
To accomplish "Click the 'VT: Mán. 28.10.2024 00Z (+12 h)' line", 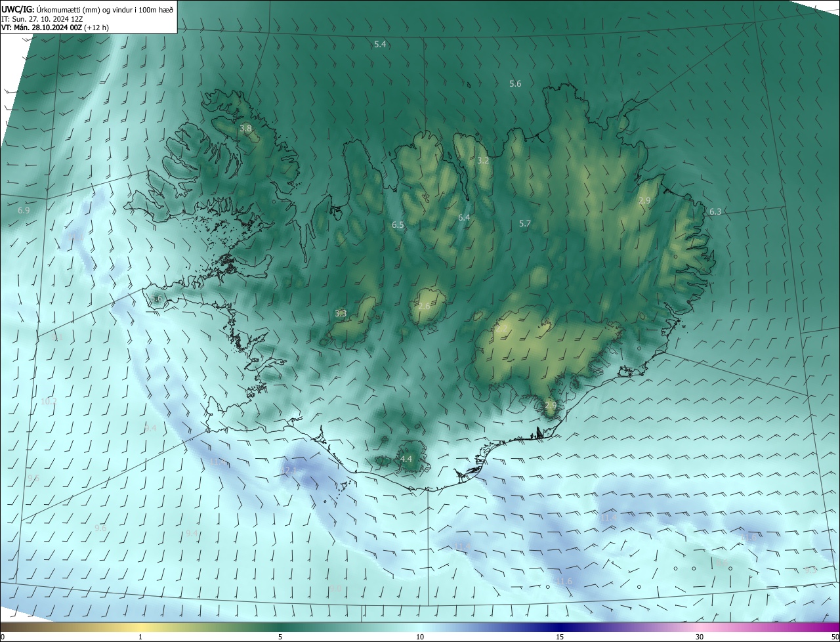I will click(55, 28).
